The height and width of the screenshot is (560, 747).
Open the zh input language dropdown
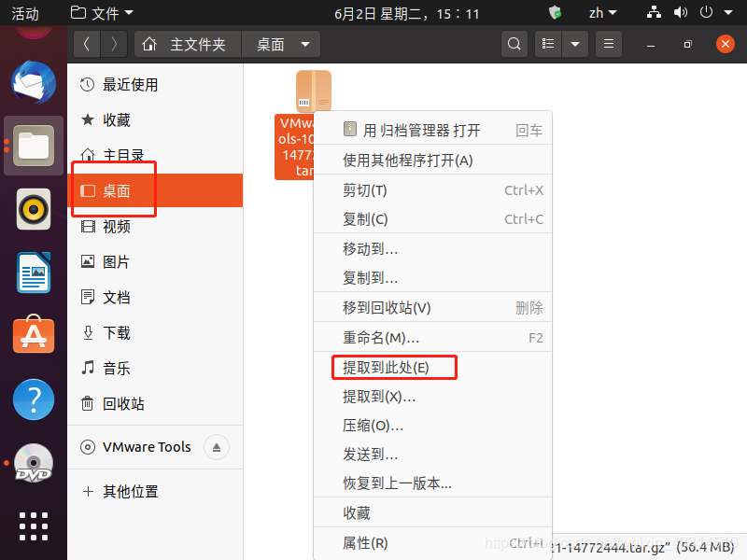[602, 13]
